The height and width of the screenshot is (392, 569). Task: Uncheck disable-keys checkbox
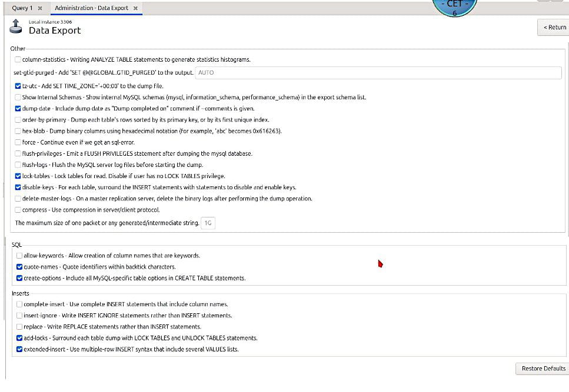pyautogui.click(x=18, y=187)
